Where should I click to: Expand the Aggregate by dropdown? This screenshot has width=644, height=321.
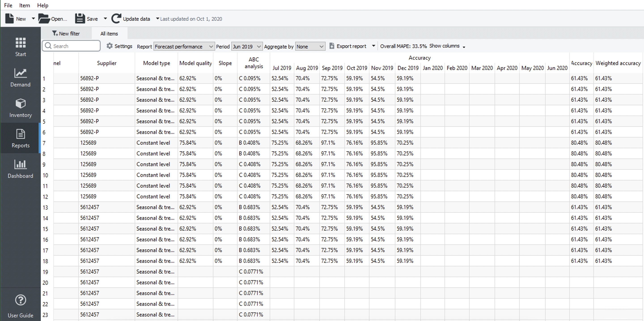click(x=310, y=47)
